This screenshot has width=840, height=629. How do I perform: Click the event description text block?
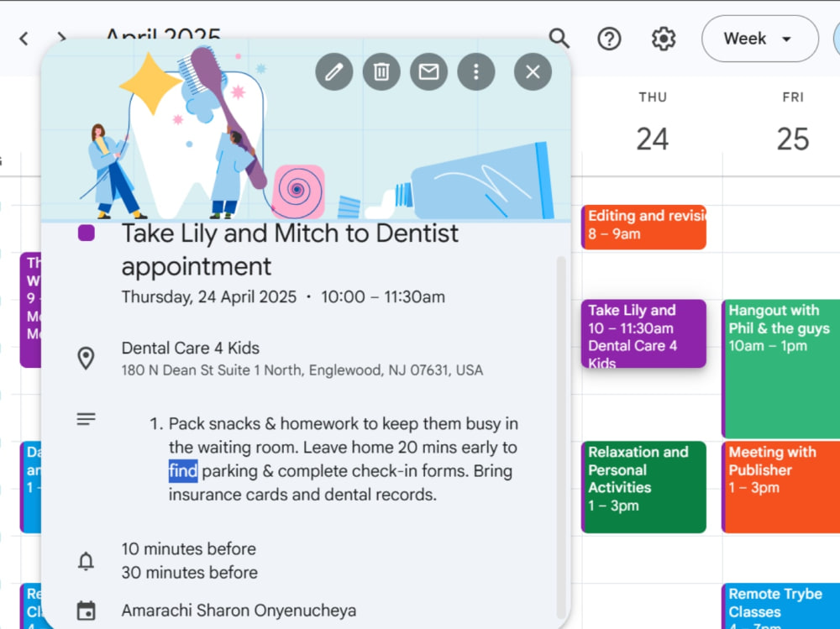click(343, 459)
